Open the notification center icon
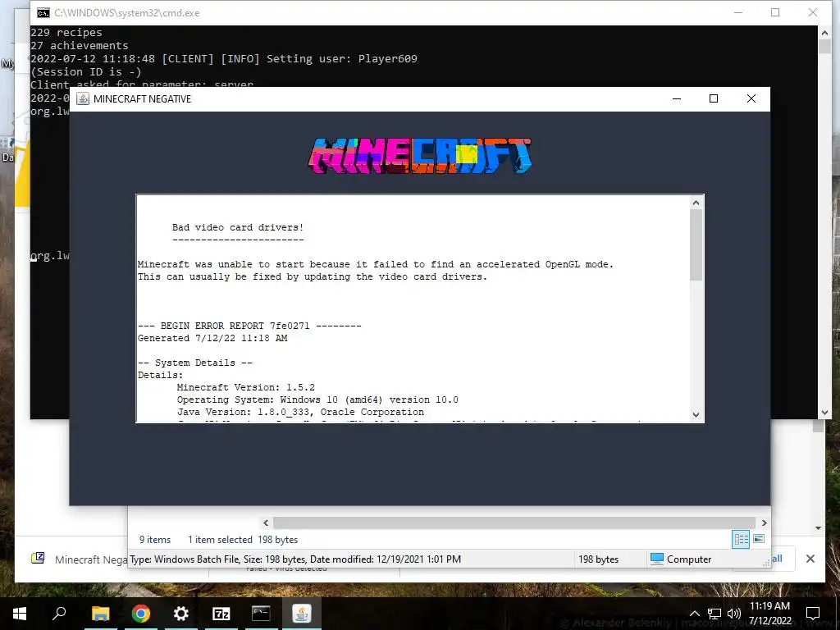The image size is (840, 630). tap(813, 614)
